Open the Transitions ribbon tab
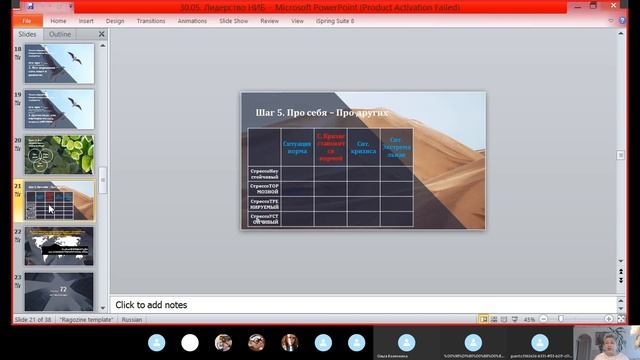The height and width of the screenshot is (360, 640). pyautogui.click(x=151, y=21)
